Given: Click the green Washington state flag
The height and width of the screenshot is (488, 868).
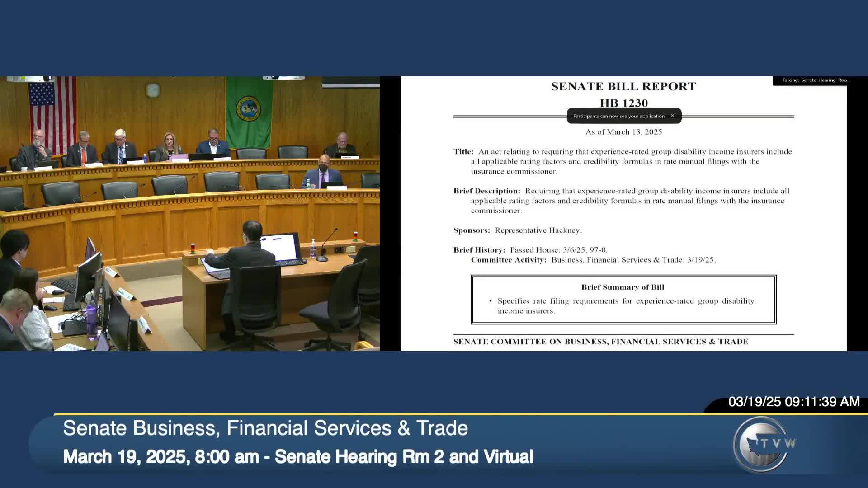Looking at the screenshot, I should tap(248, 111).
